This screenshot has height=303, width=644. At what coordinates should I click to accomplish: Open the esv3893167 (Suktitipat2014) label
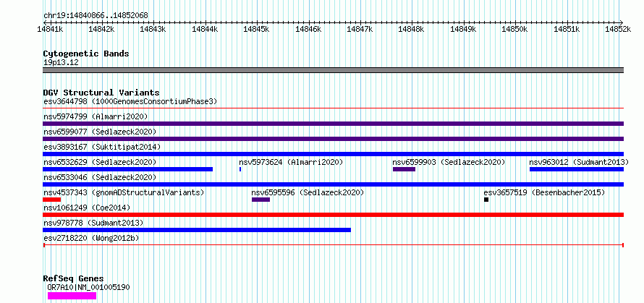tap(102, 147)
